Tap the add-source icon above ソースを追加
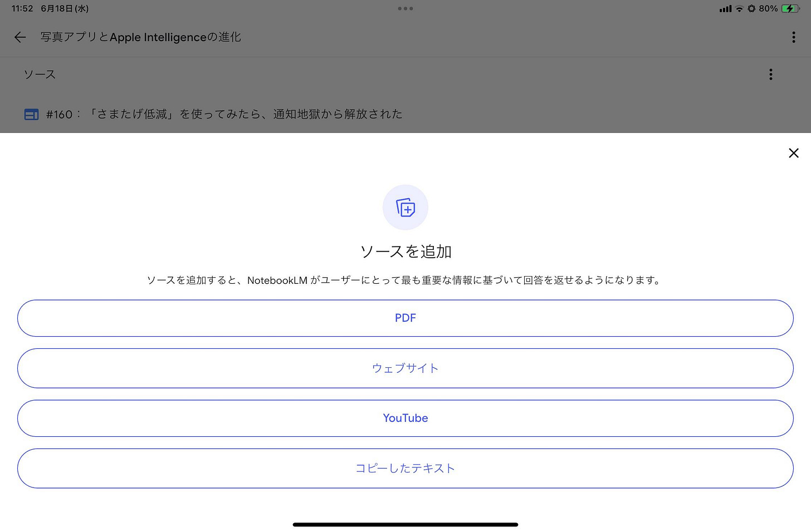The image size is (811, 532). [405, 208]
